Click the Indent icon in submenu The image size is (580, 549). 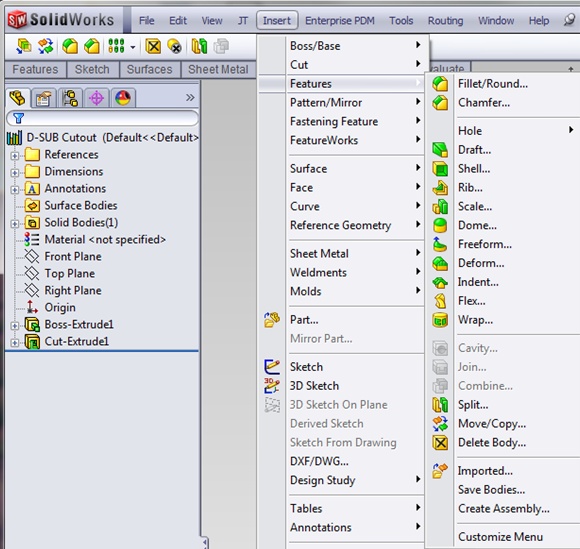(440, 283)
